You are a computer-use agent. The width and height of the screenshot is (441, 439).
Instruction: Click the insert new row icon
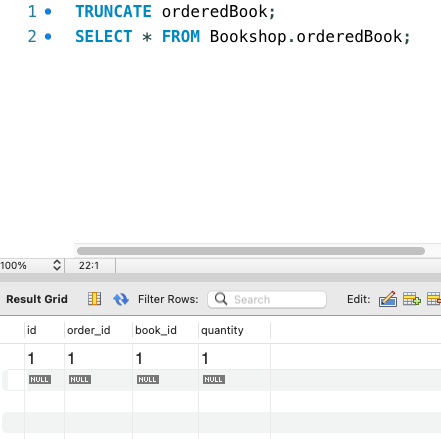[x=412, y=299]
